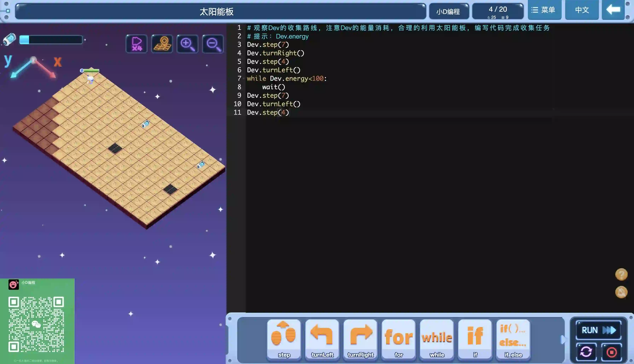This screenshot has width=634, height=364.
Task: Zoom out of the game map
Action: point(213,44)
